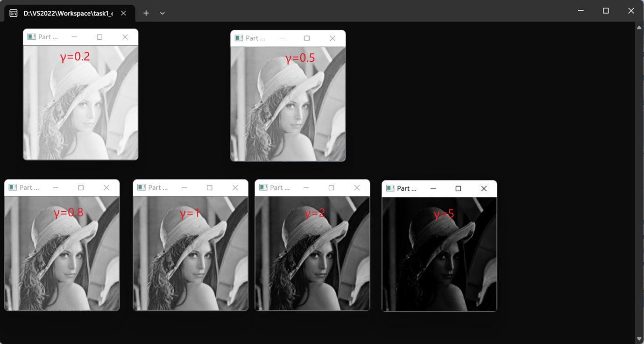This screenshot has width=644, height=344.
Task: Open a new terminal tab with plus
Action: pyautogui.click(x=146, y=13)
